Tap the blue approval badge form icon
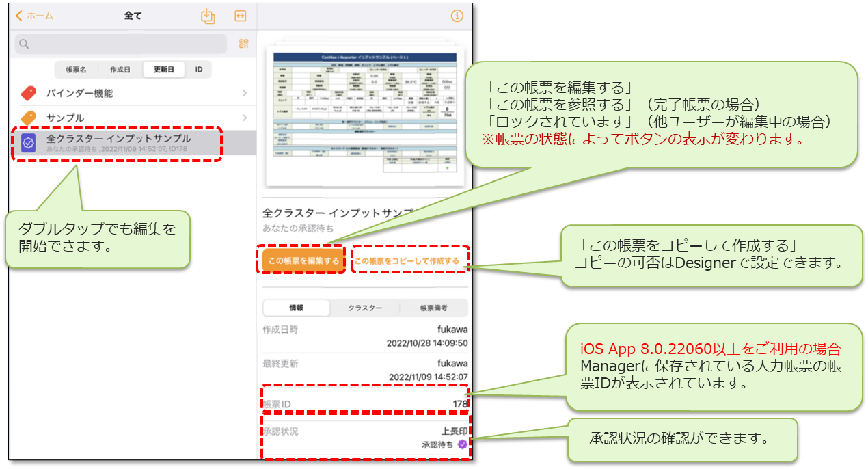The height and width of the screenshot is (469, 868). tap(28, 142)
